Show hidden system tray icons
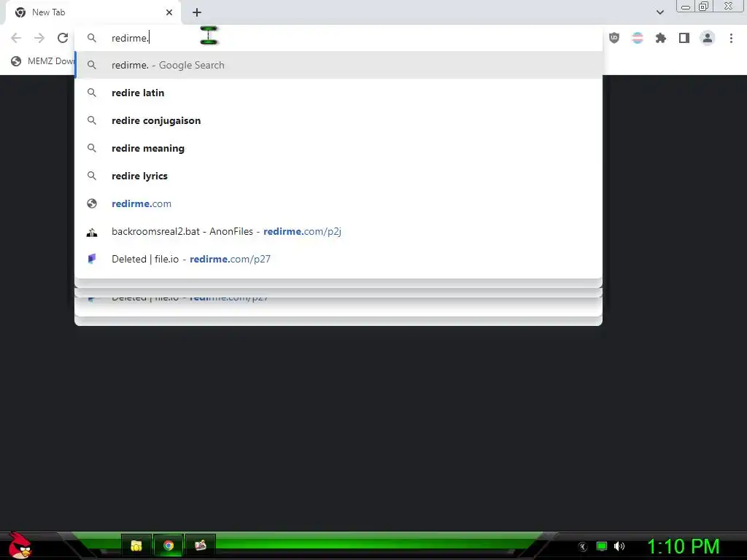This screenshot has width=747, height=560. pos(582,547)
